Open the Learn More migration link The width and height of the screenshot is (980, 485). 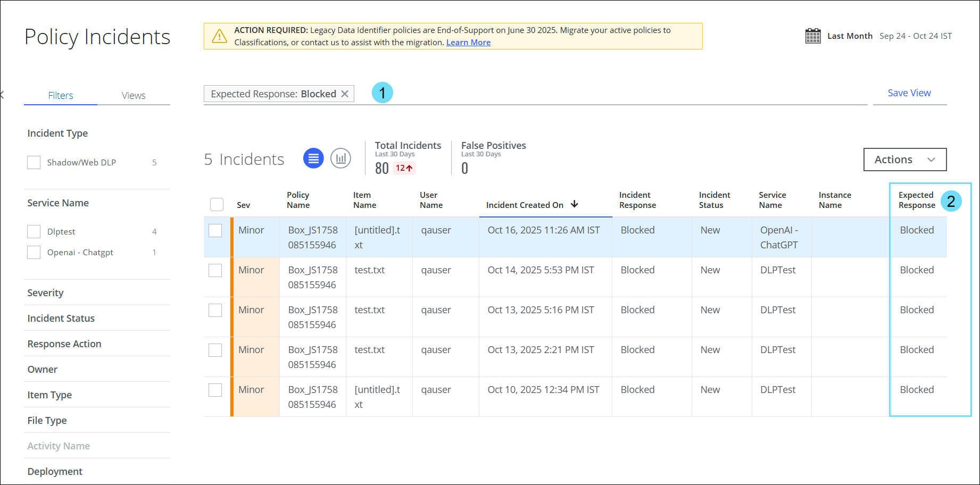point(468,43)
